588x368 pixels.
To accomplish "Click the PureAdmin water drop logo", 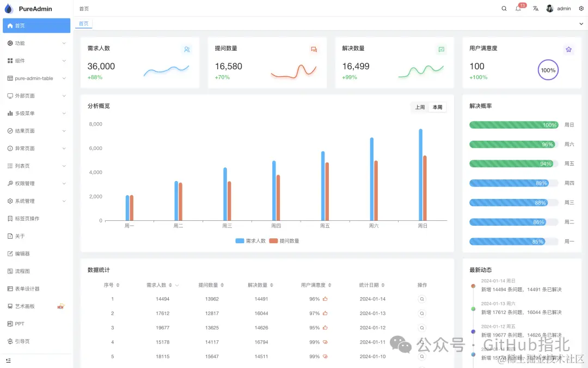I will point(9,9).
